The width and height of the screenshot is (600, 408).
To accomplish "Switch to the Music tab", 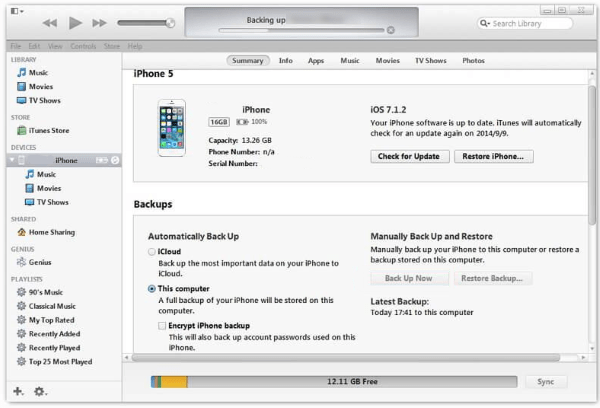I will (350, 60).
